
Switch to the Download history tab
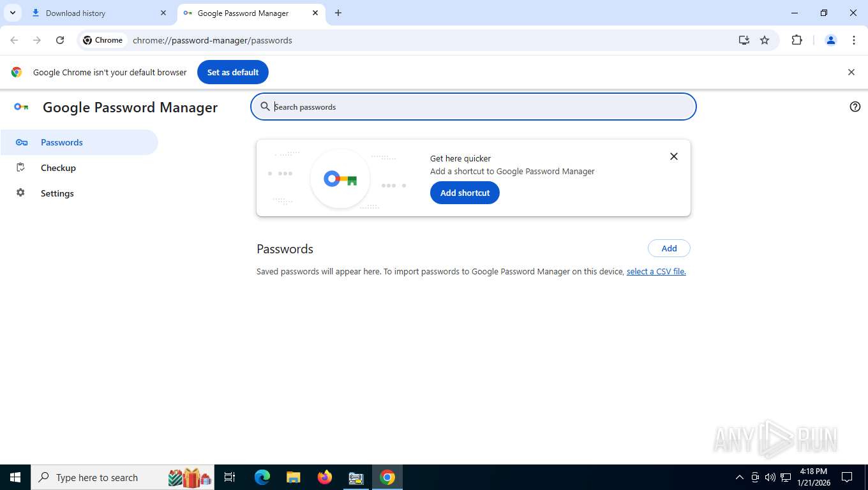[100, 13]
